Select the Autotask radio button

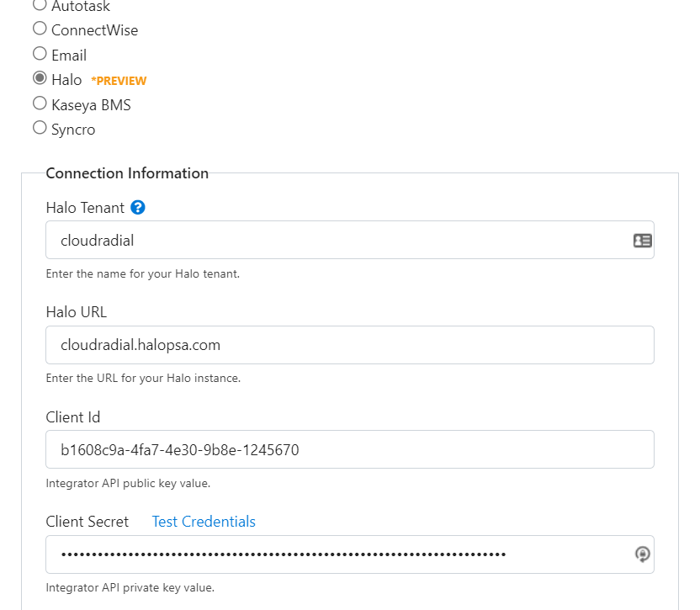[x=40, y=4]
